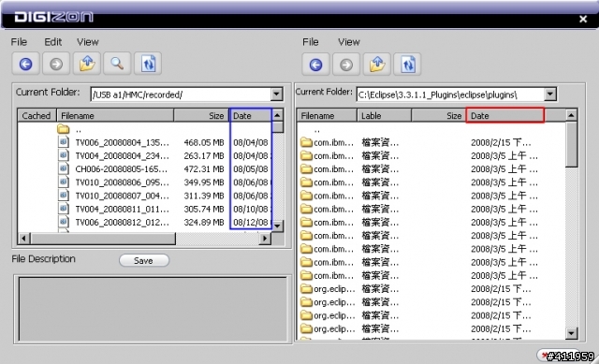Image resolution: width=599 pixels, height=364 pixels.
Task: Click size value 305.74 MB
Action: [204, 209]
